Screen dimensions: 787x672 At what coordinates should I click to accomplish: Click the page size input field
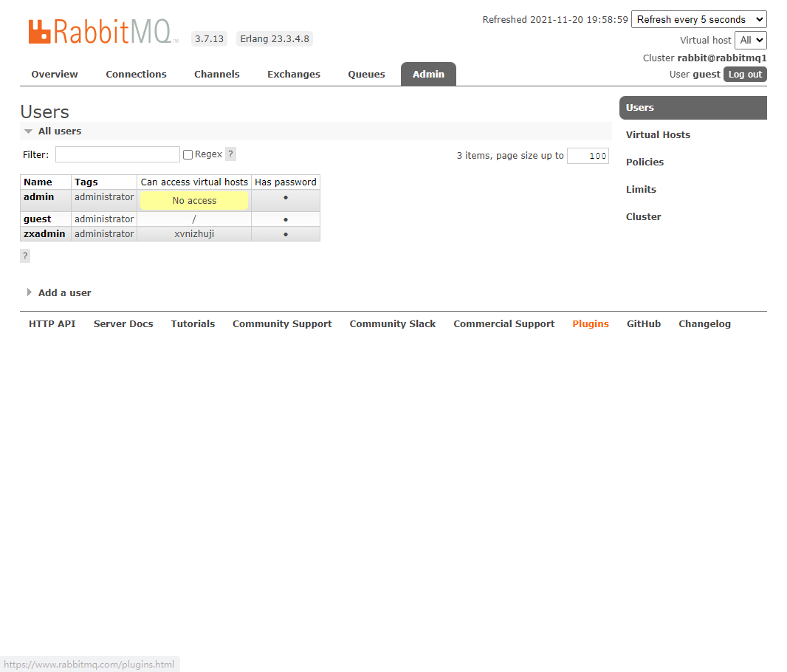click(x=588, y=156)
